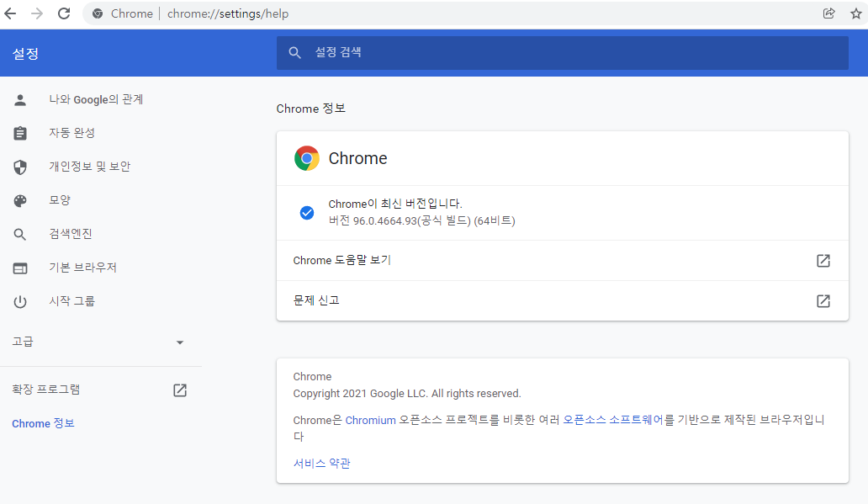Open 확장 프로그램 link in sidebar
The width and height of the screenshot is (868, 504).
(46, 390)
